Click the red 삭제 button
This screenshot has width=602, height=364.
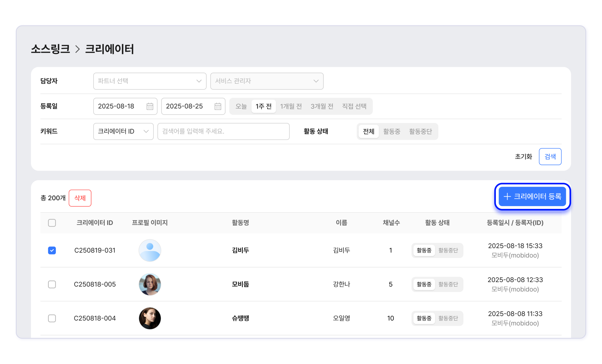[x=80, y=198]
